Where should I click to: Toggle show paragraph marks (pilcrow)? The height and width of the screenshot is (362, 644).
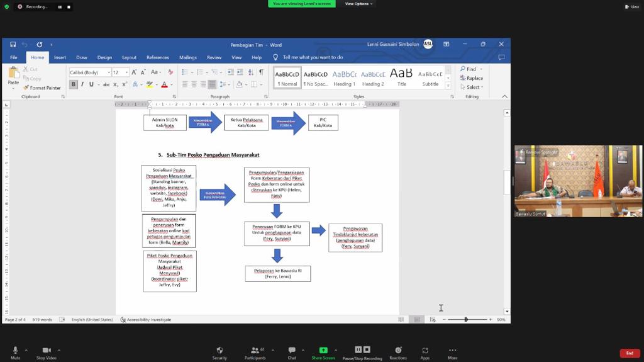[261, 72]
